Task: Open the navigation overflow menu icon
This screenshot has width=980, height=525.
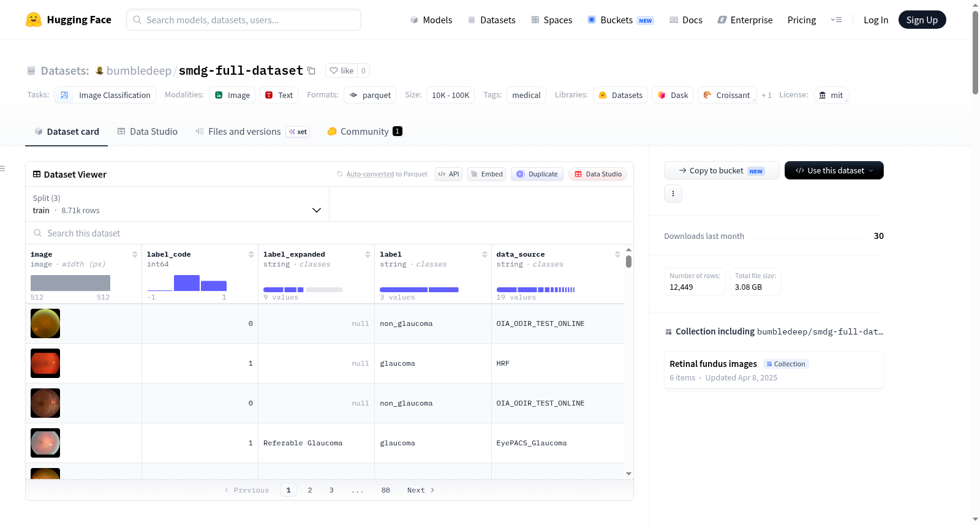Action: point(836,20)
